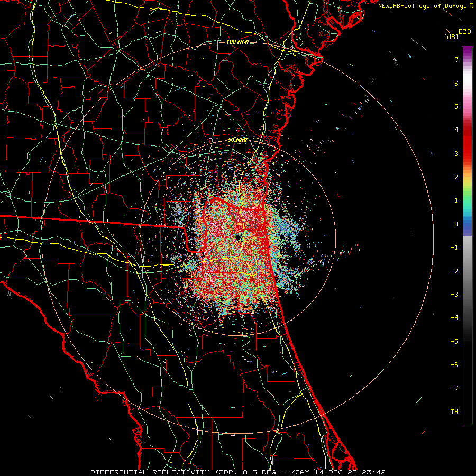Click the DZD product label
This screenshot has width=476, height=476.
pos(465,32)
